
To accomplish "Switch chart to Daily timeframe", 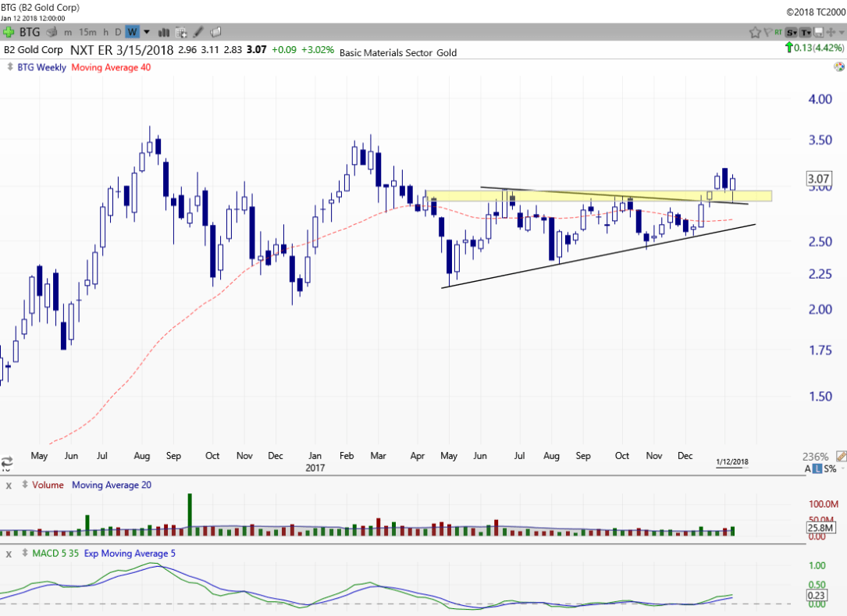I will [118, 32].
